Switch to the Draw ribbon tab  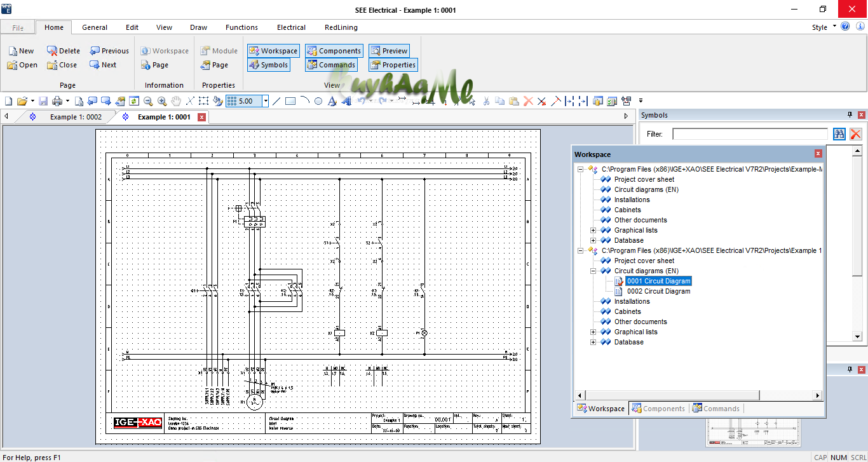[198, 27]
